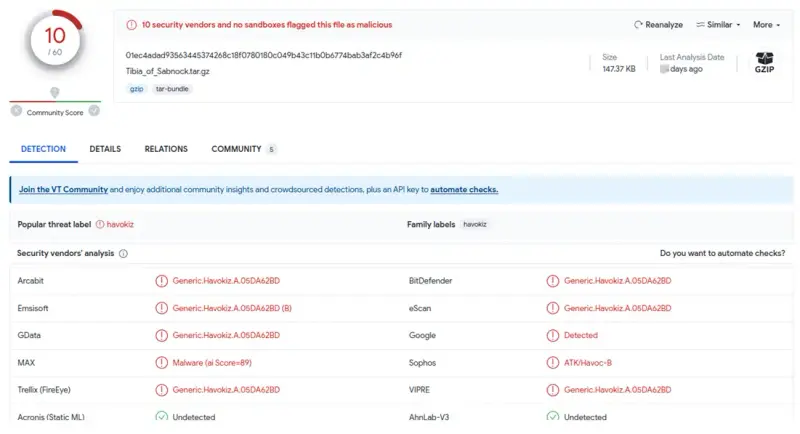
Task: Click the Sophos ATK/Havoc-B alert icon
Action: [553, 363]
